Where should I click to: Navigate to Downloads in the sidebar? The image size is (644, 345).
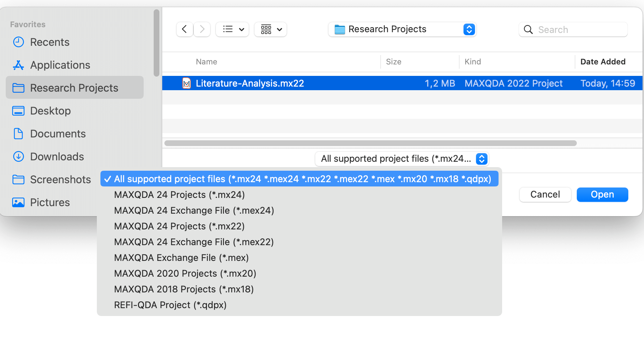click(x=57, y=157)
